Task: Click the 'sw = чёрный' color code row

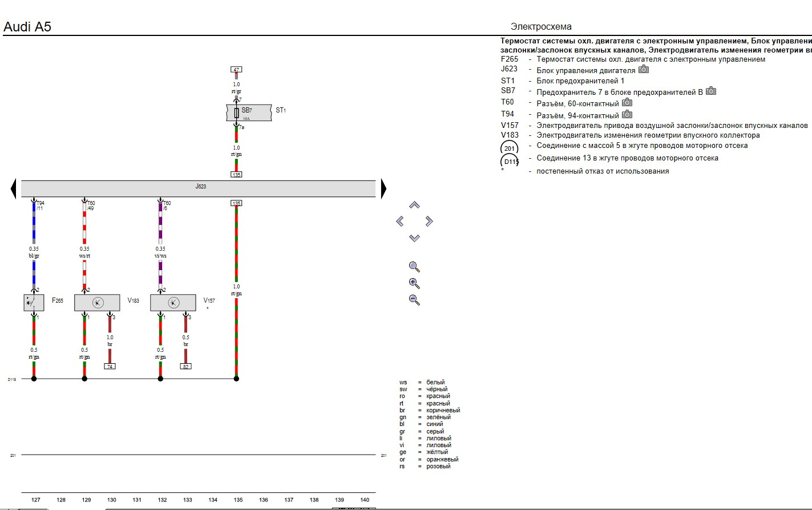Action: click(423, 389)
